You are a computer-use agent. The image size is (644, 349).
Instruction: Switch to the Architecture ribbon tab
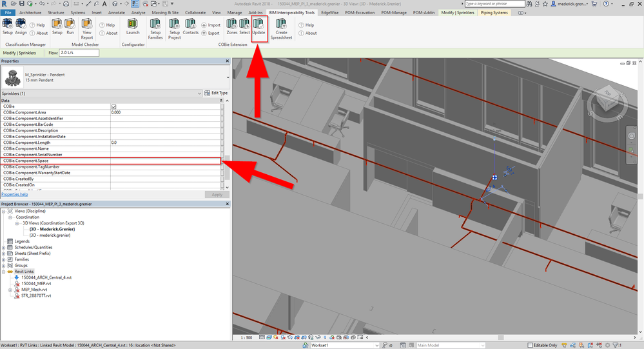point(30,13)
